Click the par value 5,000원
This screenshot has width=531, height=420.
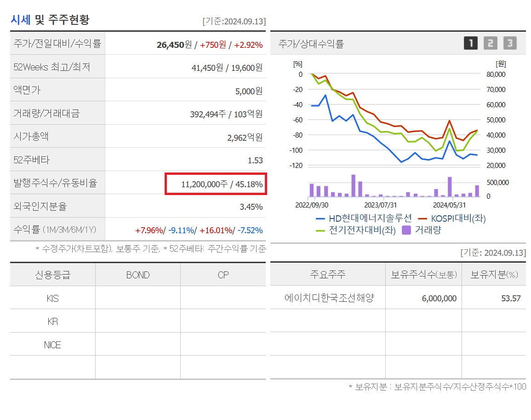point(249,91)
